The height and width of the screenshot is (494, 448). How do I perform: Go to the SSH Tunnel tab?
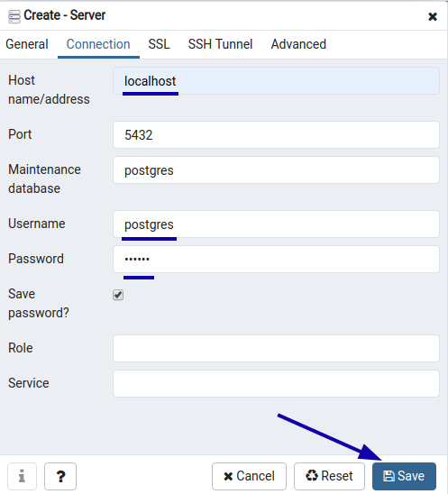(220, 44)
